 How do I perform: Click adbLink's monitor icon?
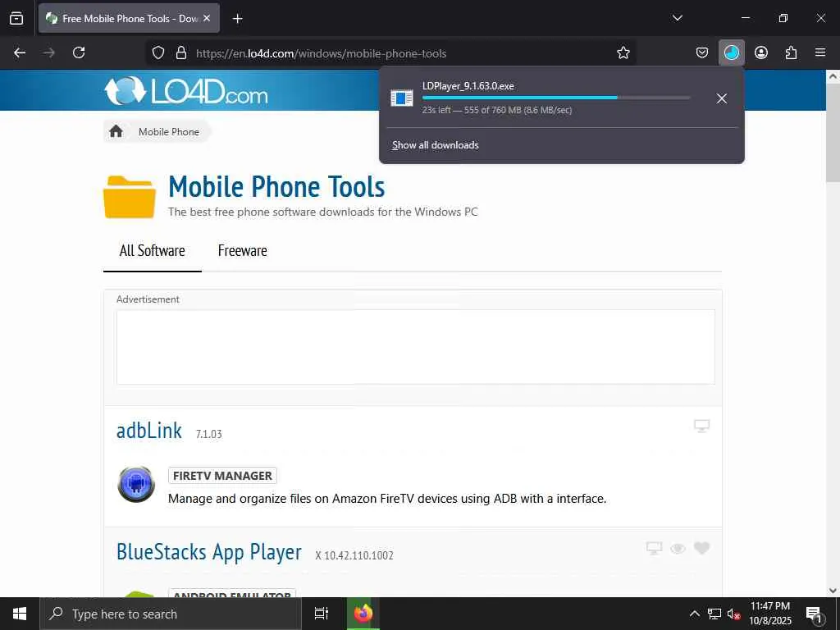(x=702, y=426)
